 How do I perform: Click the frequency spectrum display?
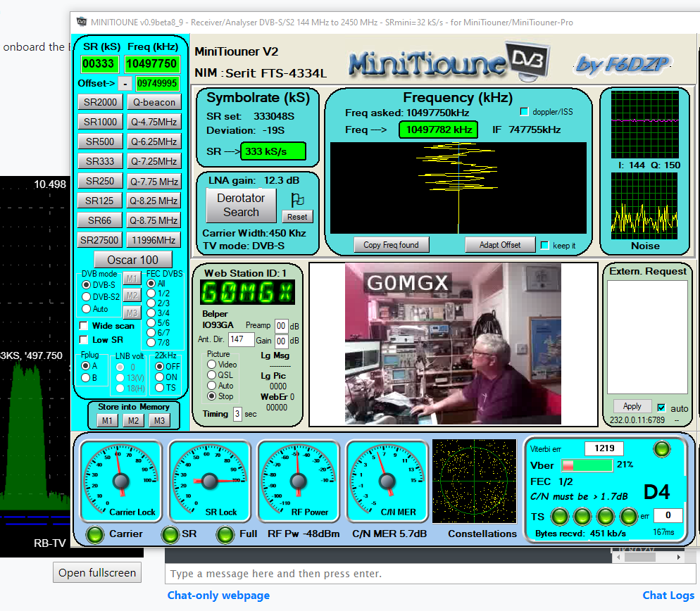point(458,188)
